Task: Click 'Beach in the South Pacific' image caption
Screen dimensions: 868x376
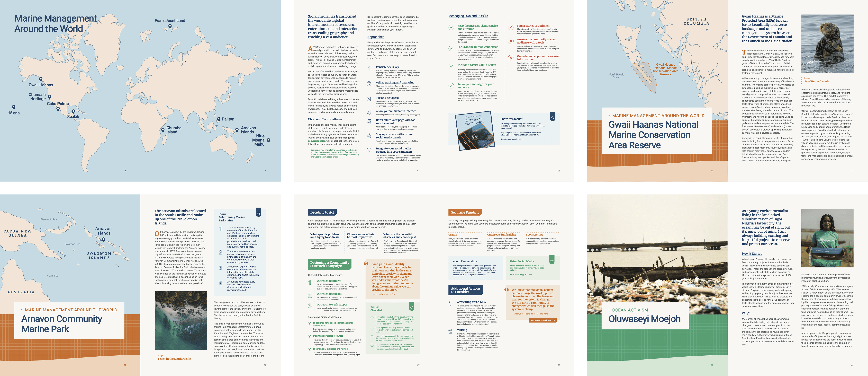Action: (x=174, y=359)
